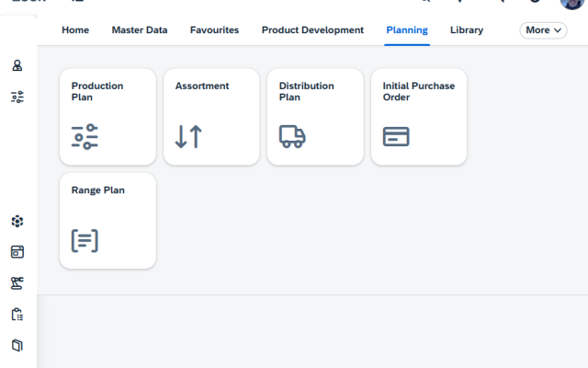Switch to the Home tab
This screenshot has height=368, width=588.
point(75,30)
